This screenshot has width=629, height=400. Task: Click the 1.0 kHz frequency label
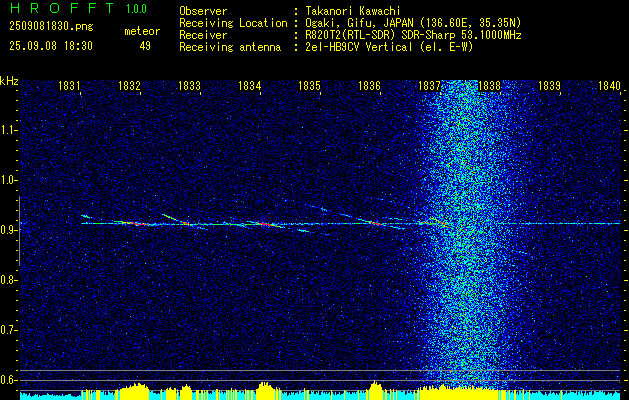(x=8, y=180)
